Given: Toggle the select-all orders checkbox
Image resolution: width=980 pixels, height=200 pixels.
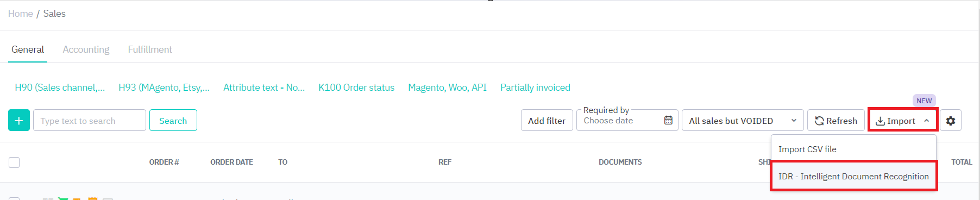Looking at the screenshot, I should 14,162.
